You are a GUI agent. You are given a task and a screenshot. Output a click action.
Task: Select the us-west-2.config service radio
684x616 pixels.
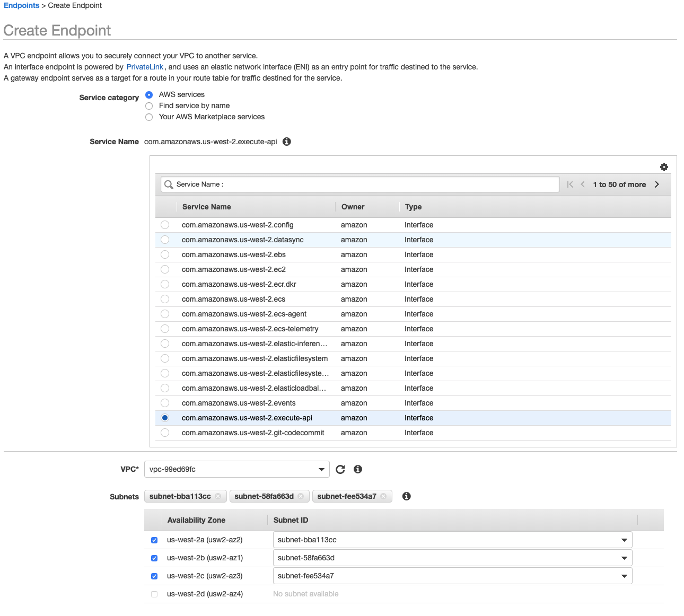pos(165,225)
